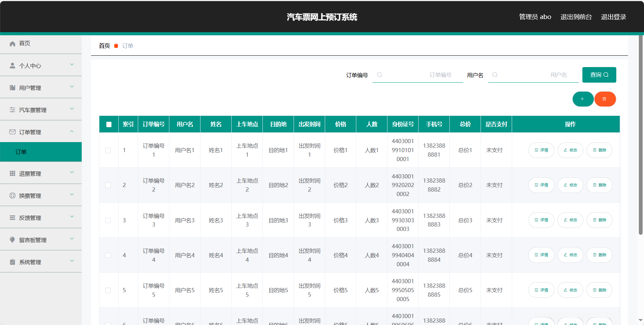Open 详情 for order row 1
Viewport: 644px width, 325px height.
pyautogui.click(x=541, y=150)
